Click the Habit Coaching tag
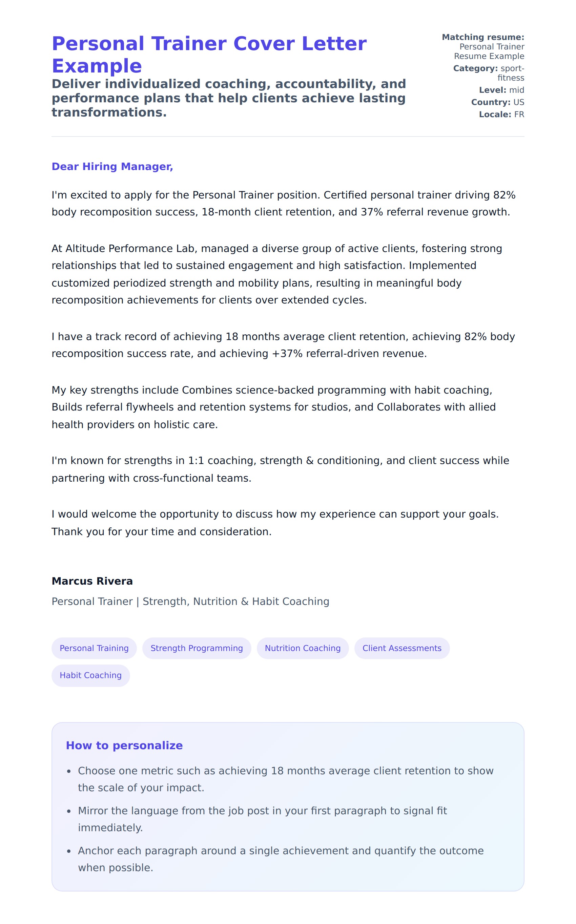Screen dimensions: 576x924 tap(91, 675)
